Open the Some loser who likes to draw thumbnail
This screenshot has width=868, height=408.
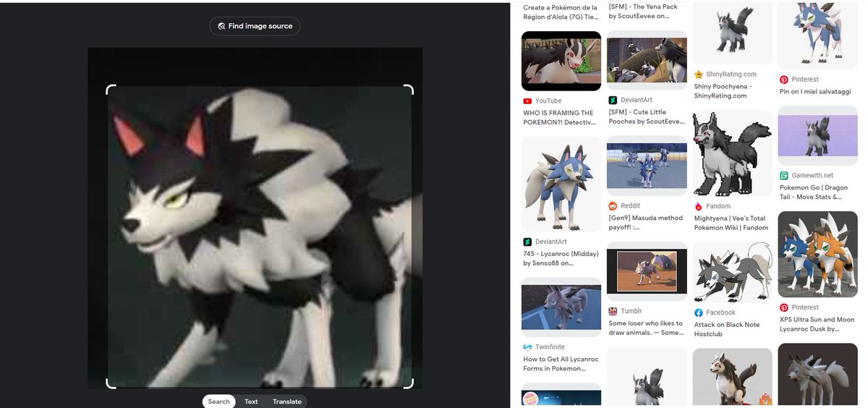(x=647, y=271)
